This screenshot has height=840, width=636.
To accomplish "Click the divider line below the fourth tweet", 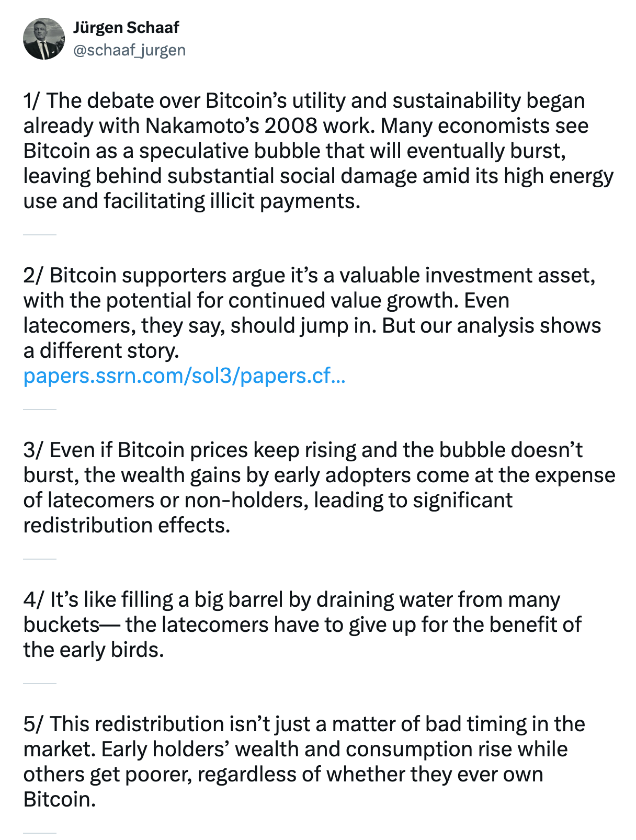I will [x=40, y=684].
